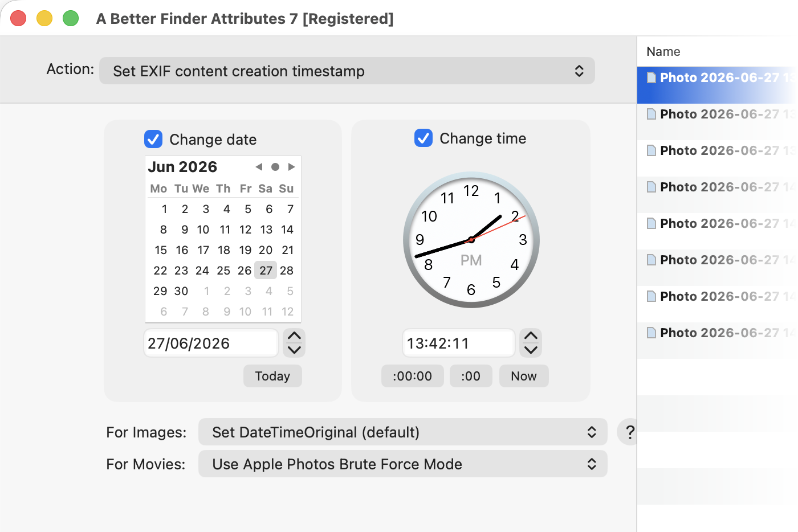
Task: Reset time using the :00:00 button
Action: click(x=412, y=376)
